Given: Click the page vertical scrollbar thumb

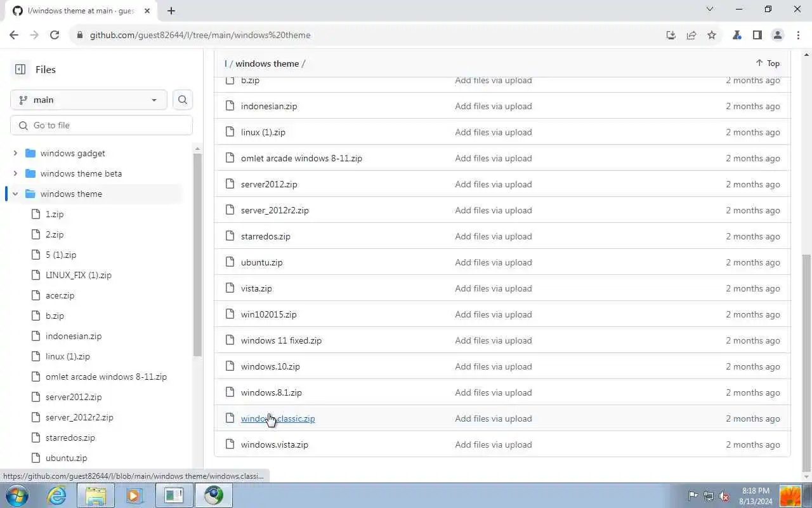Looking at the screenshot, I should click(x=806, y=363).
